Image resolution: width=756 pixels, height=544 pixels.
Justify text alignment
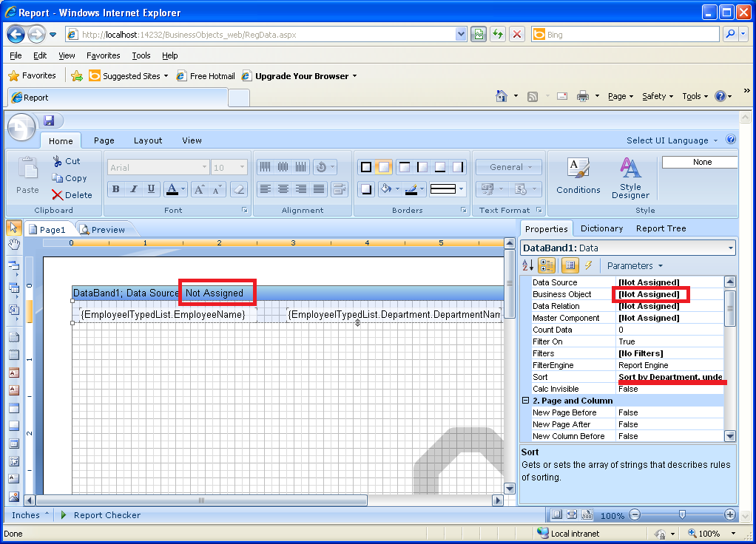[x=319, y=189]
